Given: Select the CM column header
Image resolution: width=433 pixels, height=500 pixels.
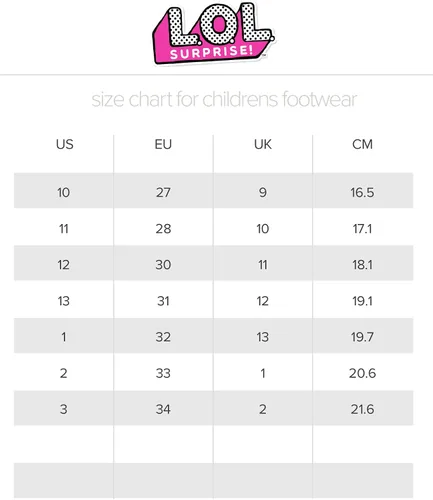Looking at the screenshot, I should coord(362,144).
